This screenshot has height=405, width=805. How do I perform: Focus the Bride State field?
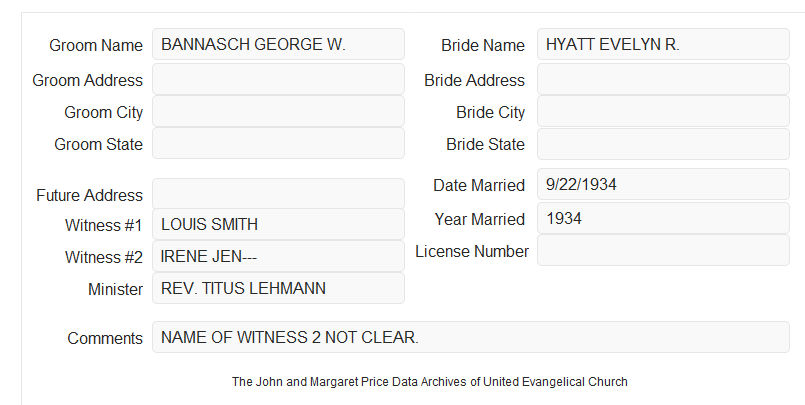pyautogui.click(x=663, y=144)
